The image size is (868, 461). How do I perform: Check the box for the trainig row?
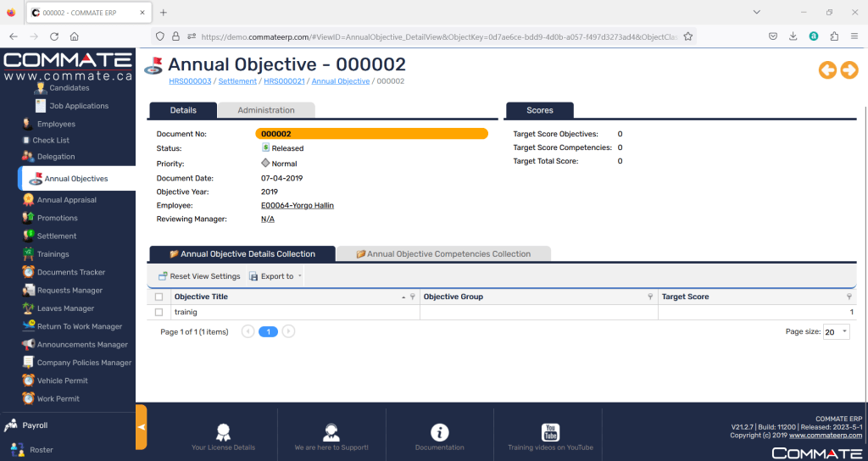tap(159, 313)
